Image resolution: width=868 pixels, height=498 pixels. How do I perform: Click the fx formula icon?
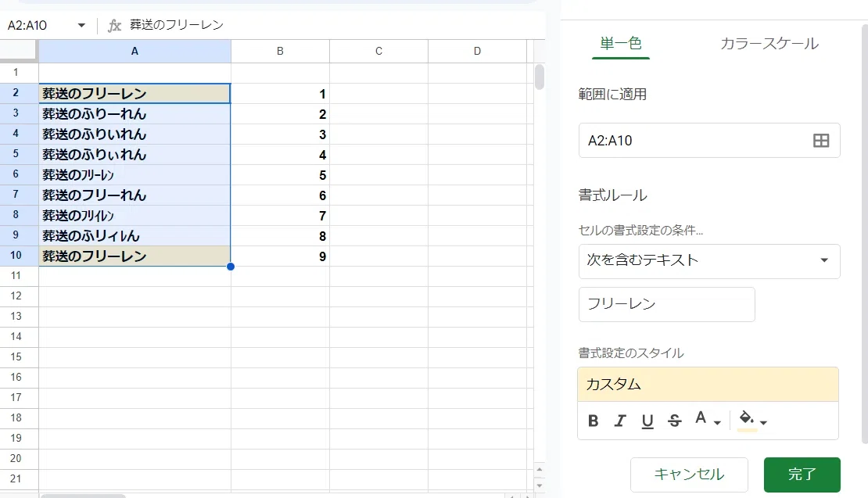(115, 26)
